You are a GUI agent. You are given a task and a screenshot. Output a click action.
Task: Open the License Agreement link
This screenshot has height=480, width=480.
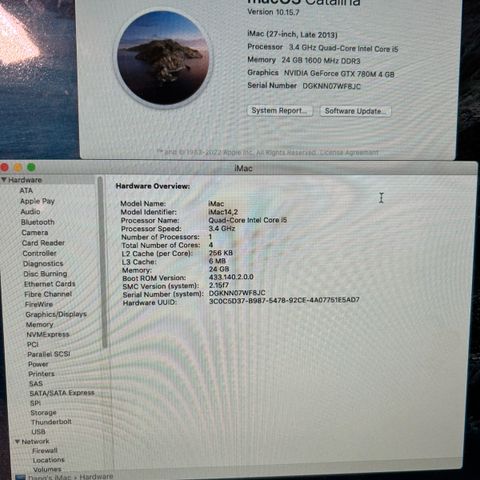[349, 153]
